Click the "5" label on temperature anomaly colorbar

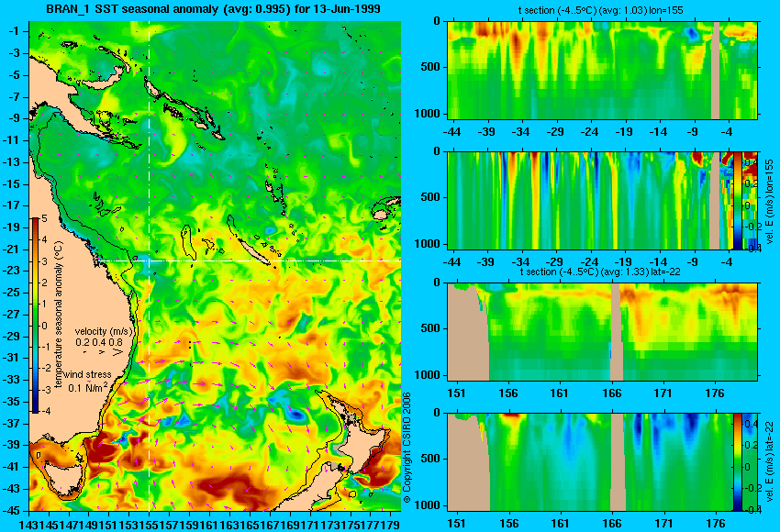[x=44, y=219]
